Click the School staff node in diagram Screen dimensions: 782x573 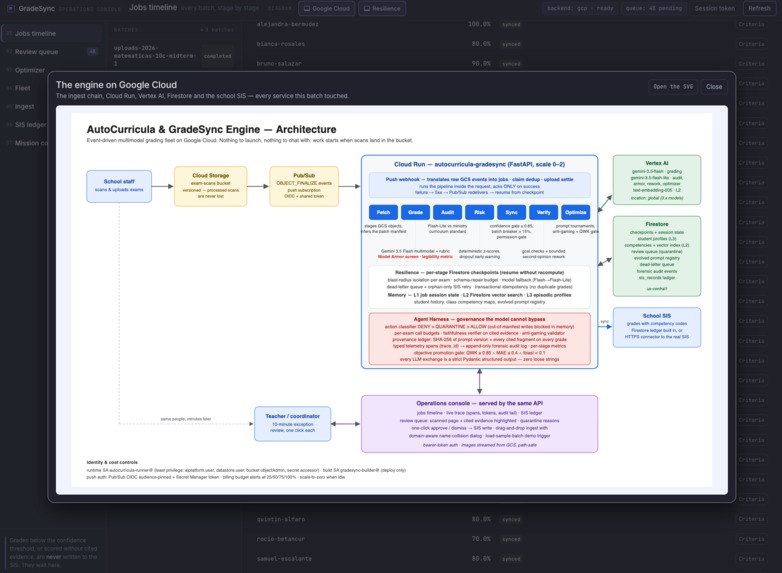click(x=119, y=186)
